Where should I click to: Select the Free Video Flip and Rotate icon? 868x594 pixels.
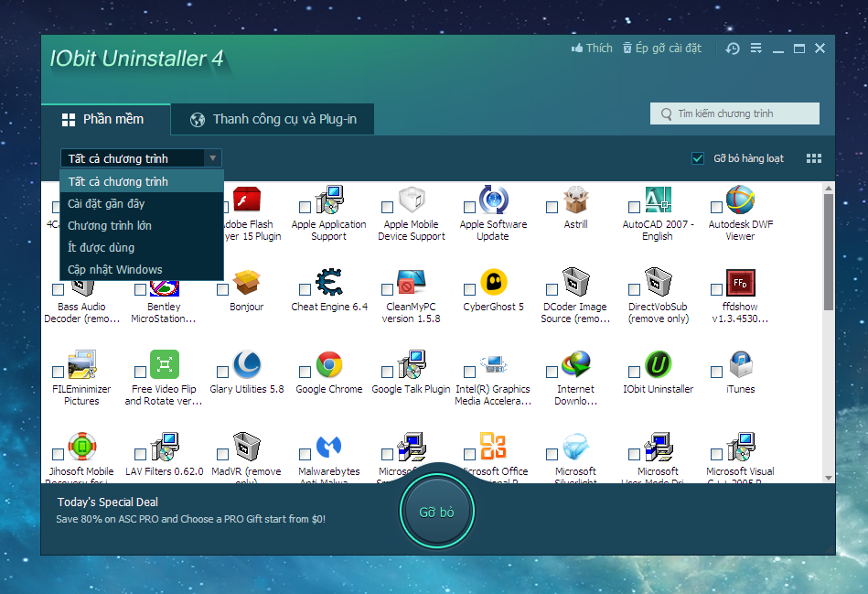[165, 364]
